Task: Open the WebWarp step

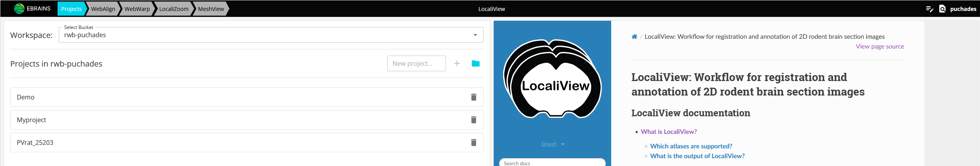Action: pos(137,9)
